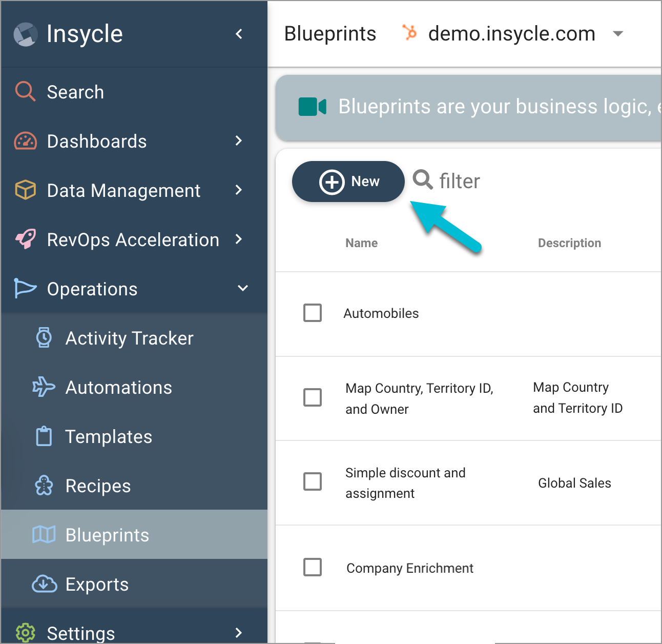This screenshot has width=662, height=644.
Task: Open Templates in the sidebar
Action: click(x=109, y=437)
